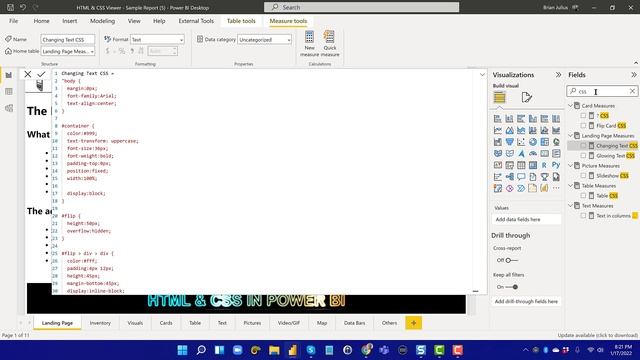Clear the Fields search text
The height and width of the screenshot is (360, 640).
click(632, 91)
